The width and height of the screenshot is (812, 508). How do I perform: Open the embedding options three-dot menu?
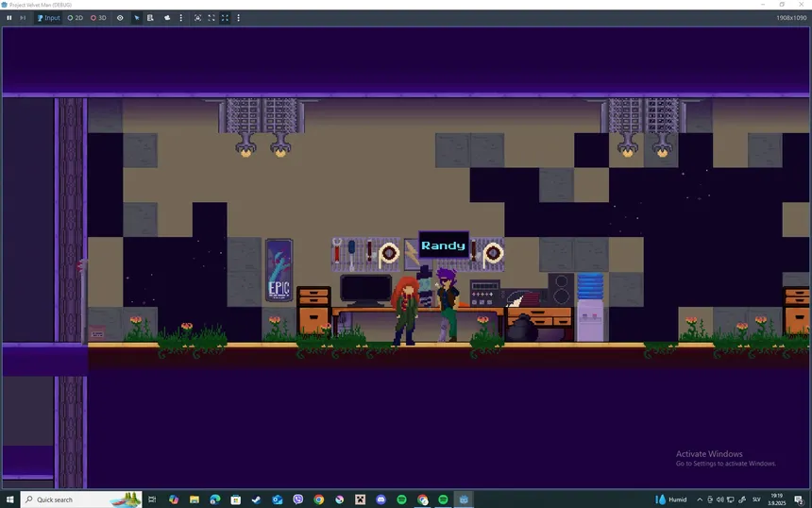click(x=238, y=18)
